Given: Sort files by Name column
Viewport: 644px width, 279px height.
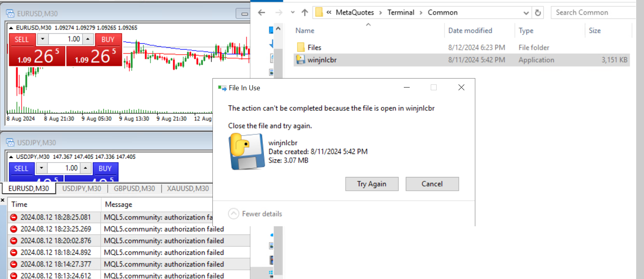Looking at the screenshot, I should pyautogui.click(x=305, y=30).
